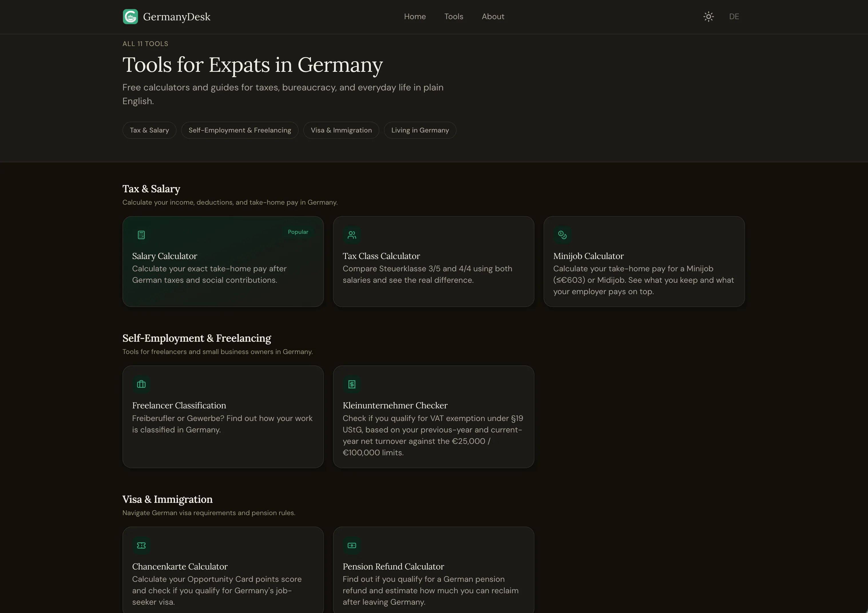
Task: Click the 'Tax & Salary' section heading
Action: (151, 189)
